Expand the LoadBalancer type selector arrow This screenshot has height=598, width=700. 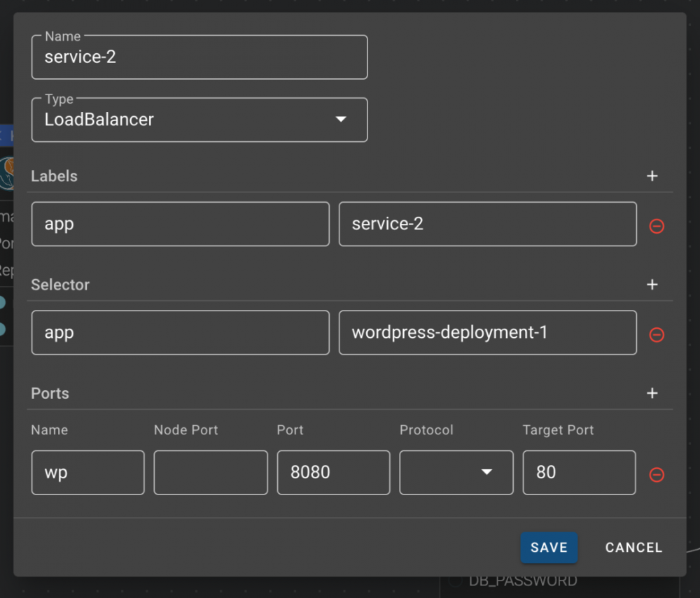(x=341, y=120)
